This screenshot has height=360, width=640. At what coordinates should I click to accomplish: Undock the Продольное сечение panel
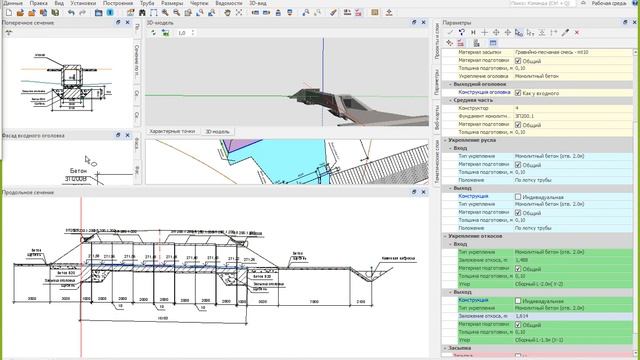point(414,192)
